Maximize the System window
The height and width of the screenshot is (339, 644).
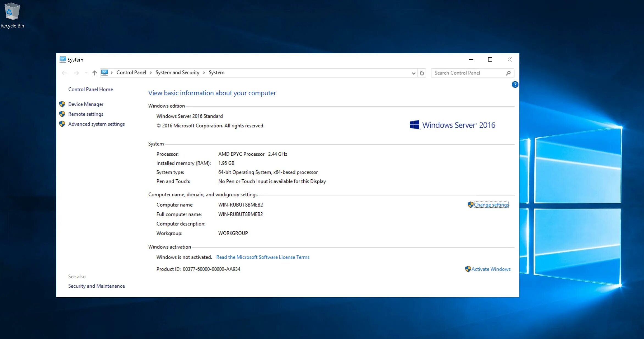click(x=490, y=60)
